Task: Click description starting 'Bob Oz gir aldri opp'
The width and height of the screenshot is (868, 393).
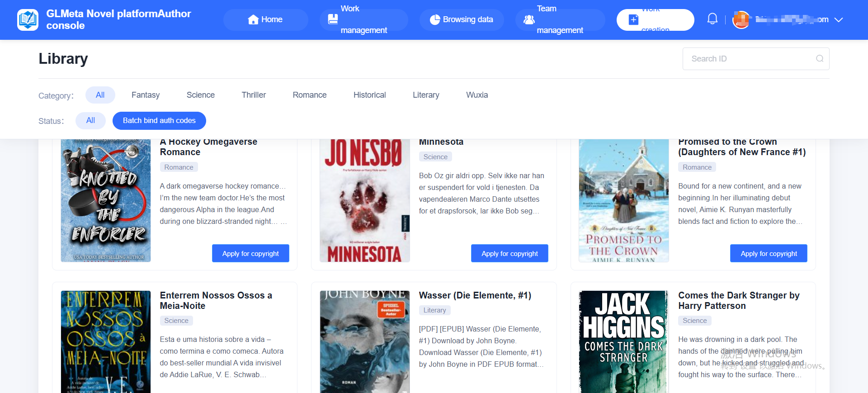Action: [481, 193]
